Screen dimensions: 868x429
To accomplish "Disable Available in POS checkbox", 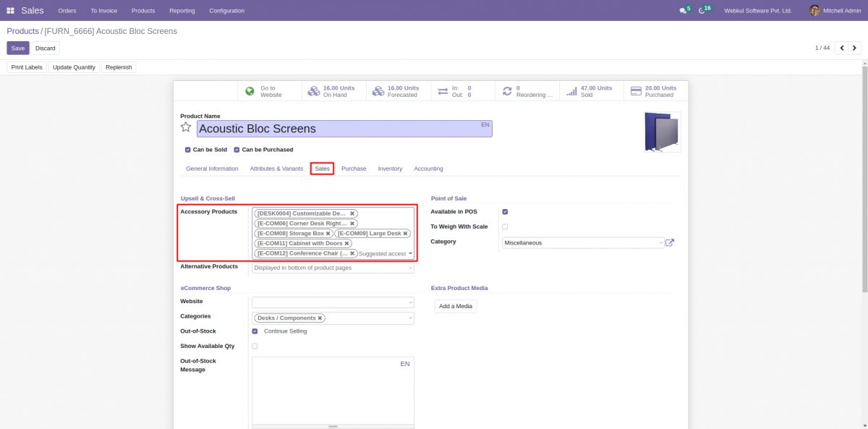I will 505,211.
